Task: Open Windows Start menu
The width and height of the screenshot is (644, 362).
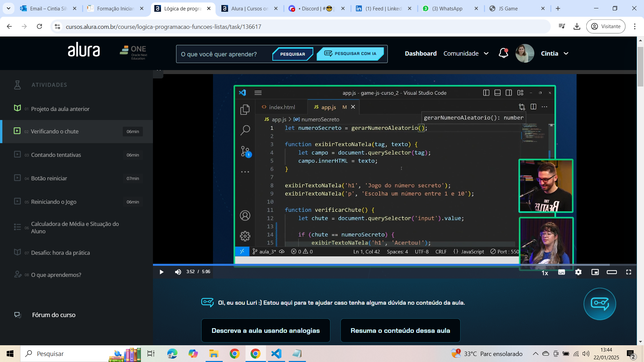Action: click(10, 354)
